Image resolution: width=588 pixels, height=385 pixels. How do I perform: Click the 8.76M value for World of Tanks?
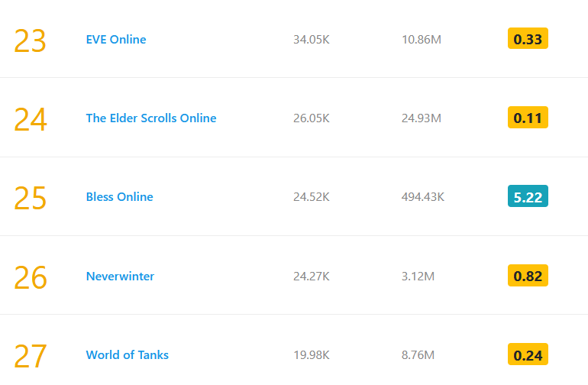pyautogui.click(x=418, y=354)
